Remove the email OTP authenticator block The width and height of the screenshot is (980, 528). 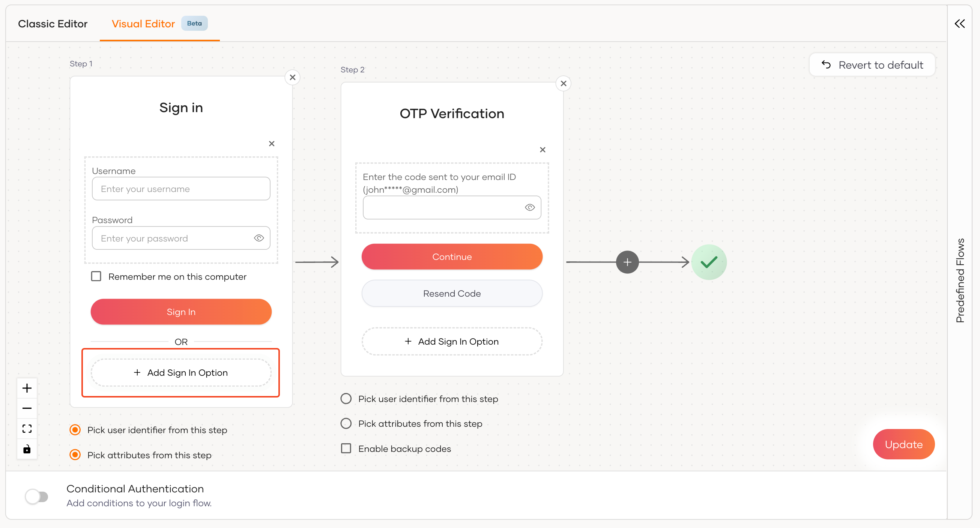[543, 150]
